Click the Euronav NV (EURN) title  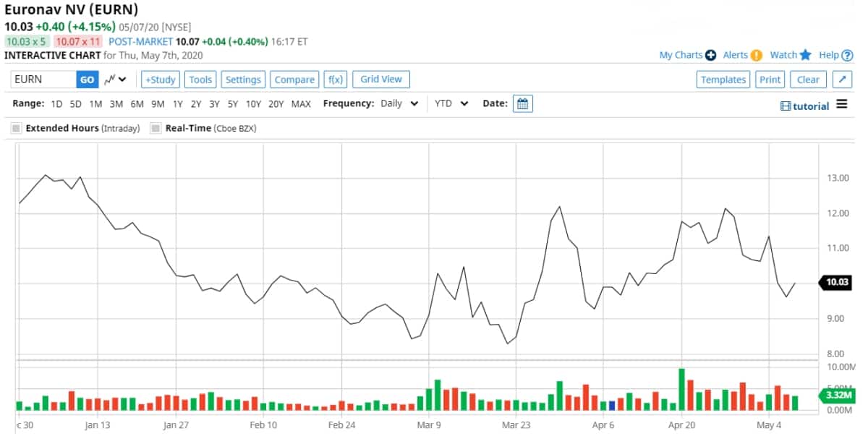[72, 9]
